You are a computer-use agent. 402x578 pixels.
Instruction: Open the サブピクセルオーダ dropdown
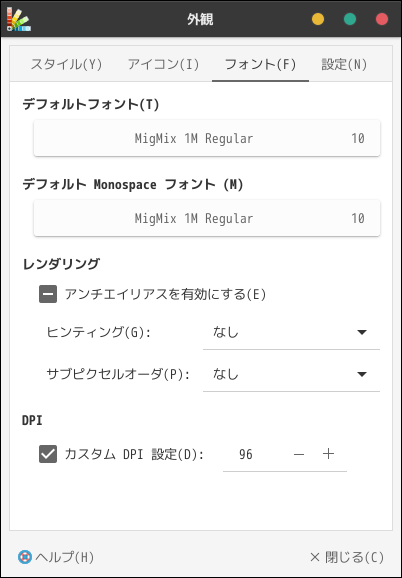coord(291,375)
